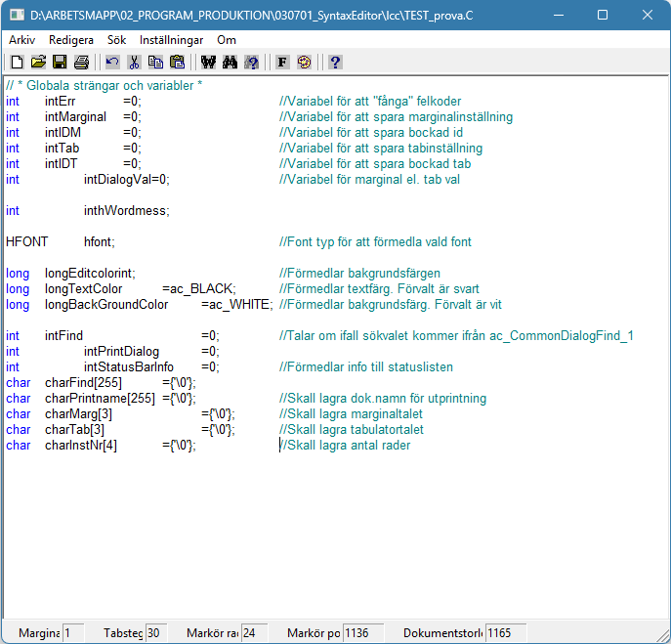Viewport: 671px width, 644px height.
Task: Create a new document with toolbar icon
Action: [17, 63]
